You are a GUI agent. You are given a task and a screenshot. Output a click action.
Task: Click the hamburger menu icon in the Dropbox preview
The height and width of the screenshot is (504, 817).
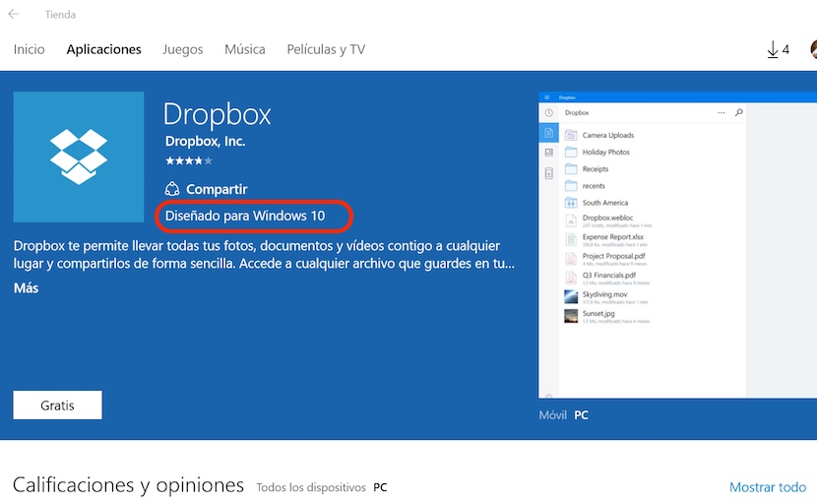click(x=546, y=97)
